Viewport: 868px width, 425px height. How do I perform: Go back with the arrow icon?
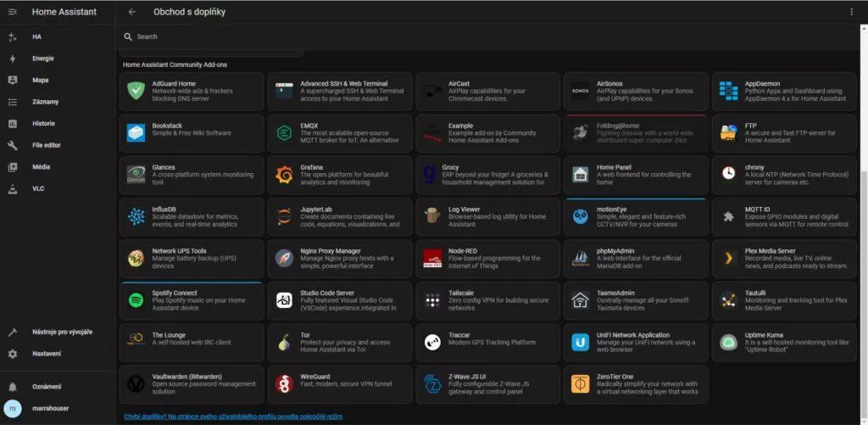point(131,12)
